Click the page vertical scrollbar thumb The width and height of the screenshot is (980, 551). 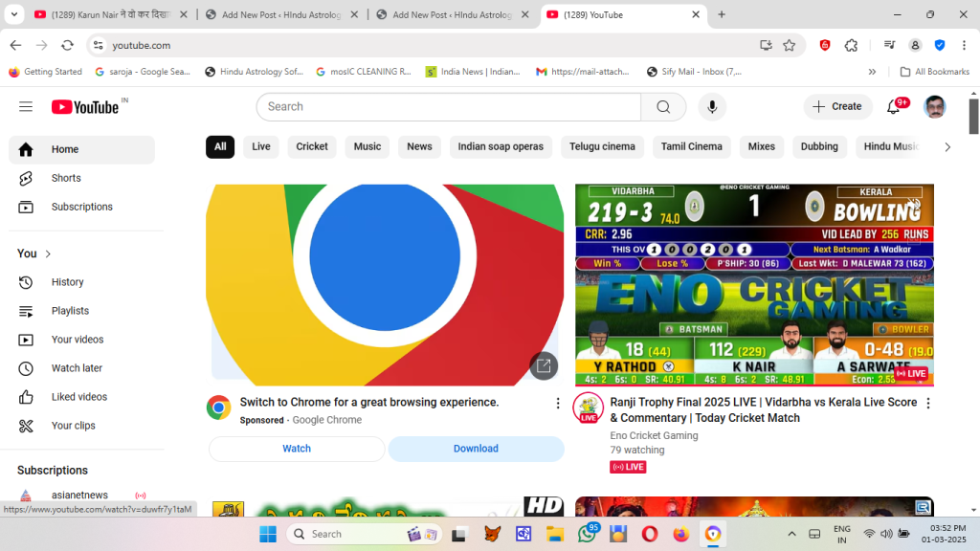(x=973, y=116)
